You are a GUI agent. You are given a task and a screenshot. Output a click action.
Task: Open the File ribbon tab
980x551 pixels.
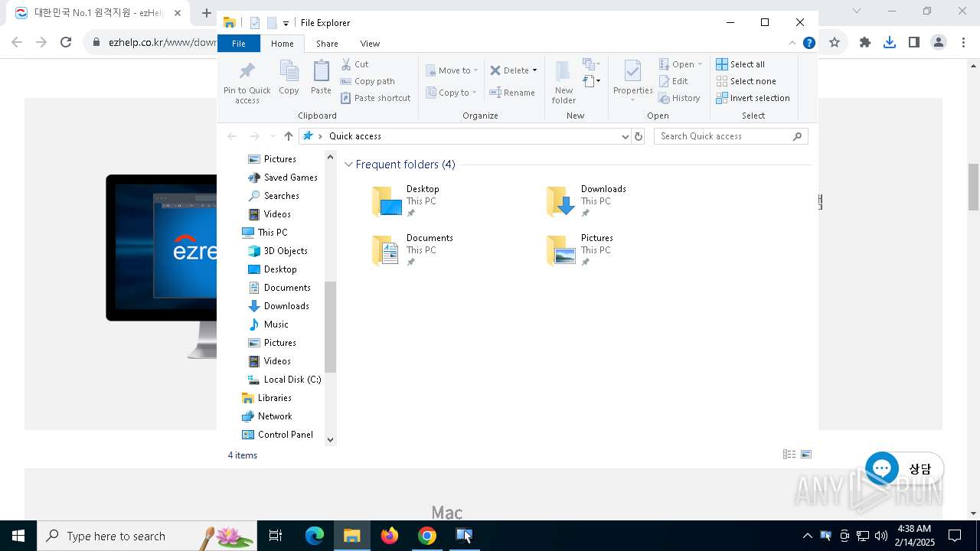click(x=239, y=44)
